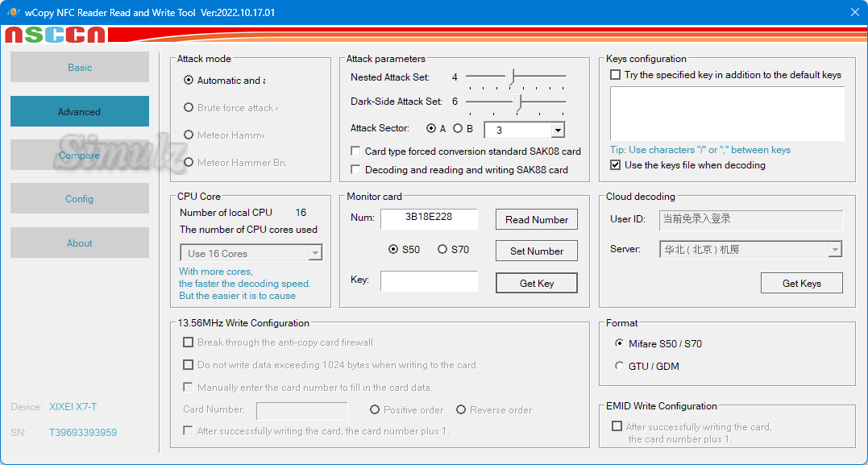Uncheck Use the keys file when decoding
Viewport: 868px width, 465px height.
tap(615, 165)
